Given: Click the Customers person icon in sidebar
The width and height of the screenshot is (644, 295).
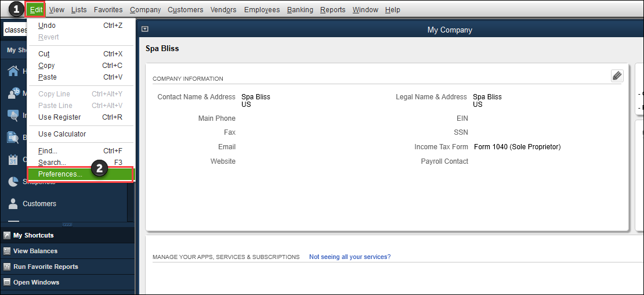Looking at the screenshot, I should click(13, 203).
